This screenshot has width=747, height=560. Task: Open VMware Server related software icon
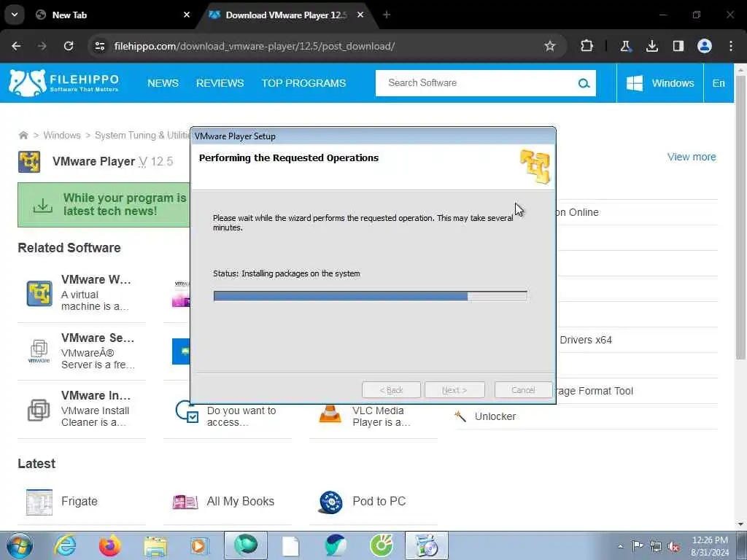tap(39, 351)
